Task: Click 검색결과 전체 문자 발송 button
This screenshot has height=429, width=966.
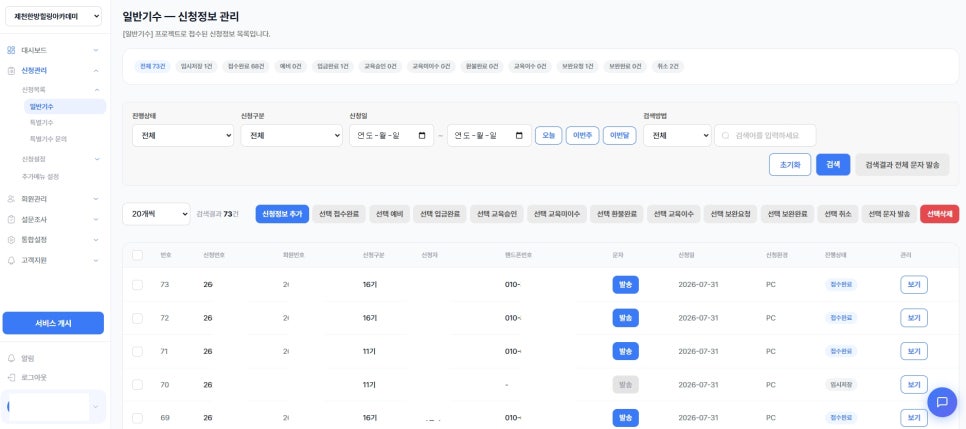Action: tap(902, 165)
